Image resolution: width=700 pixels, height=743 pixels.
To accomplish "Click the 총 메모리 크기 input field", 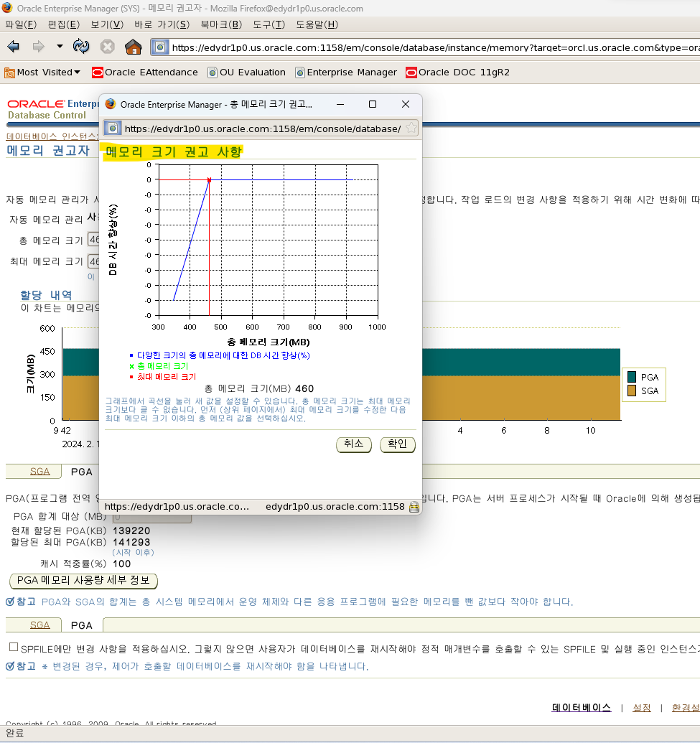I will [93, 240].
